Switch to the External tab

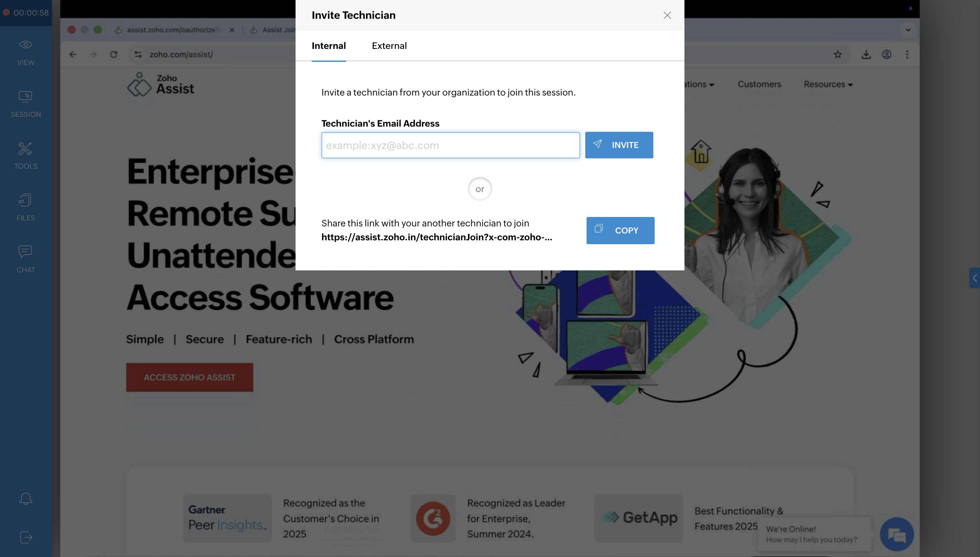[x=389, y=46]
